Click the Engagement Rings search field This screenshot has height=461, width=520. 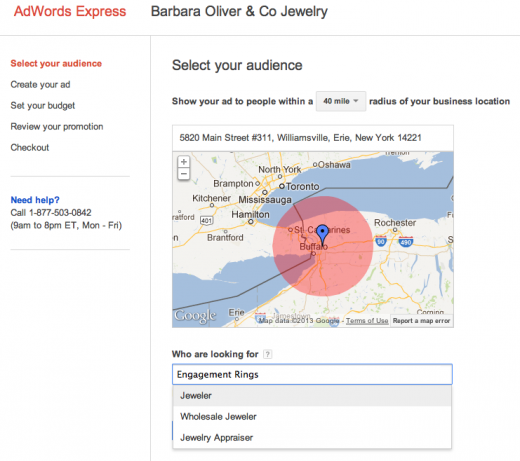[312, 374]
